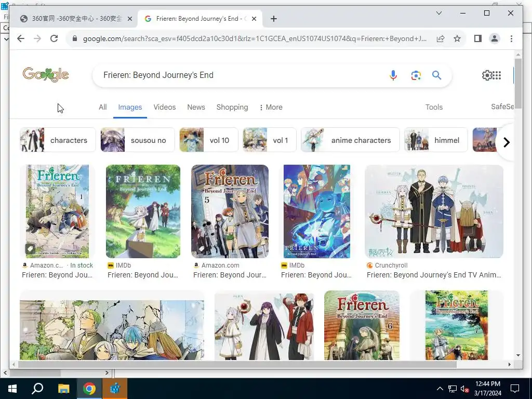Image resolution: width=532 pixels, height=399 pixels.
Task: Open Crunchyroll four characters image
Action: click(x=434, y=211)
